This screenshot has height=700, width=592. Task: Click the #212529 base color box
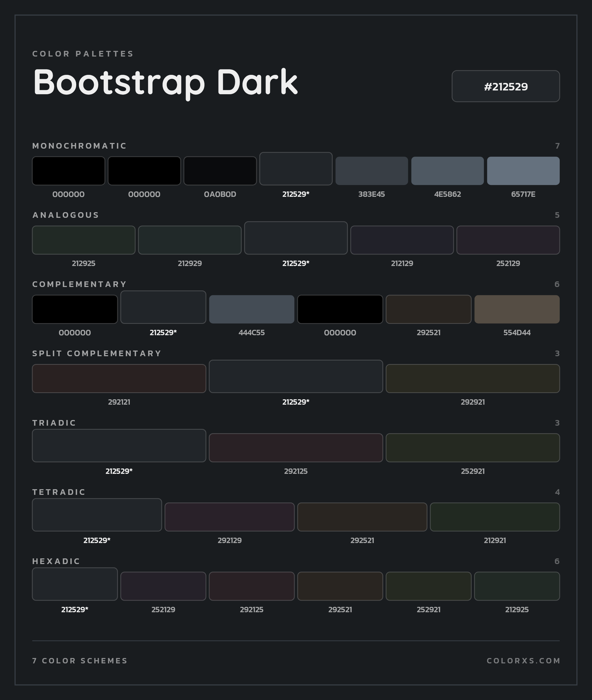[x=505, y=86]
